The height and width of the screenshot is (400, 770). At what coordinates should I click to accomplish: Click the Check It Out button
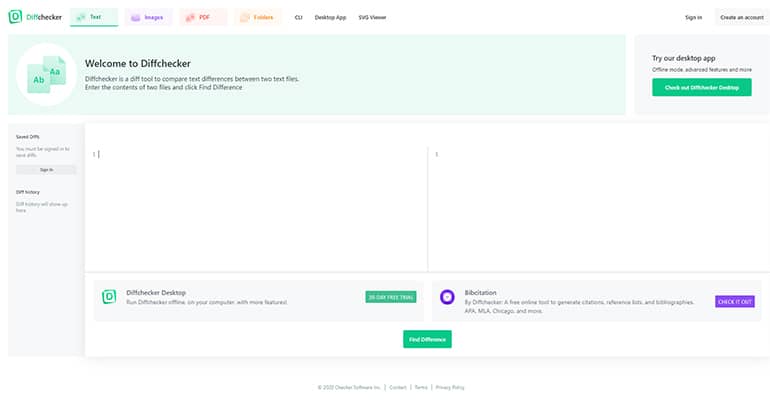(735, 301)
